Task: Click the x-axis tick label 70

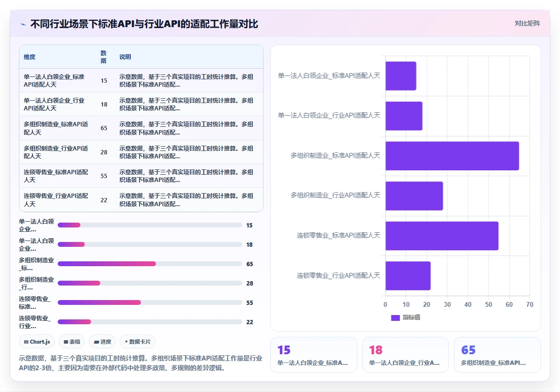Action: [529, 304]
